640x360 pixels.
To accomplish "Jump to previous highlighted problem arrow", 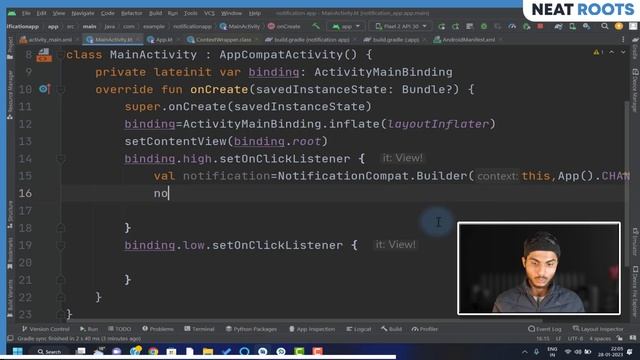I will 611,52.
